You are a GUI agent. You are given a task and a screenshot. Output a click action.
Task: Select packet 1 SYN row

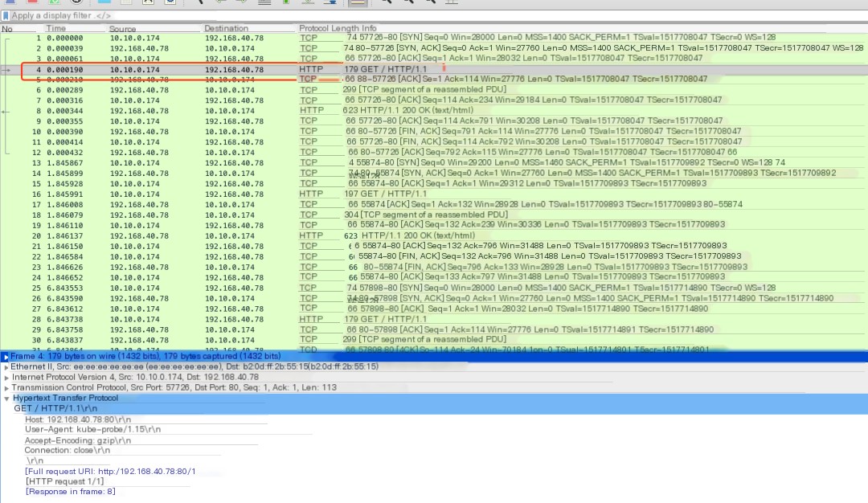click(434, 39)
